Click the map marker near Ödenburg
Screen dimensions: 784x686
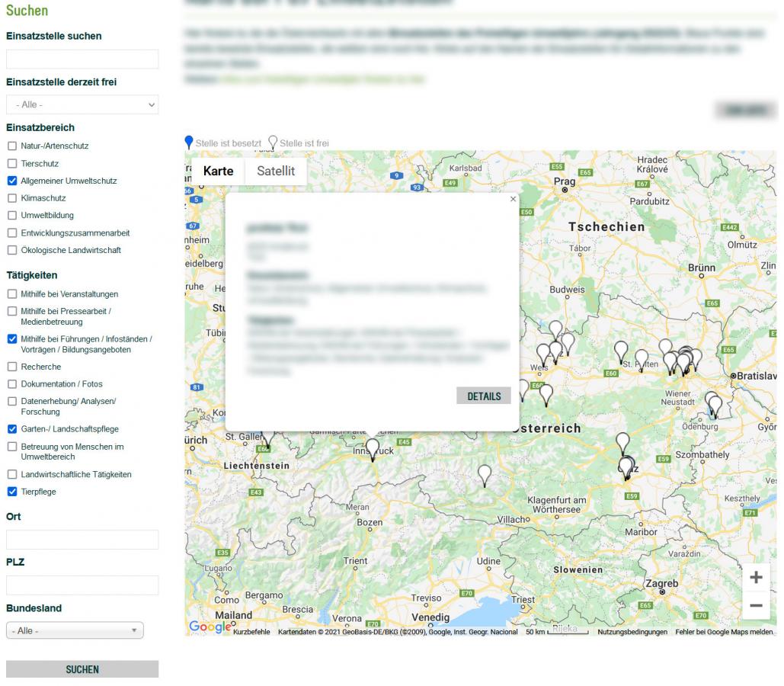click(715, 406)
